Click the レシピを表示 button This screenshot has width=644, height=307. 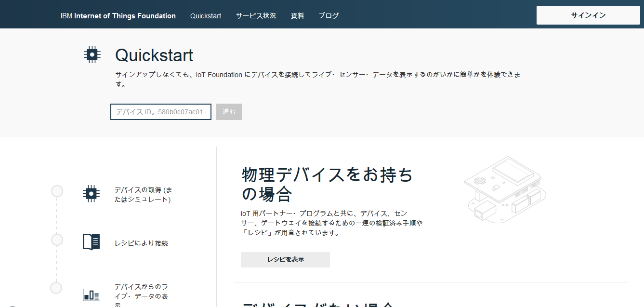pyautogui.click(x=285, y=259)
